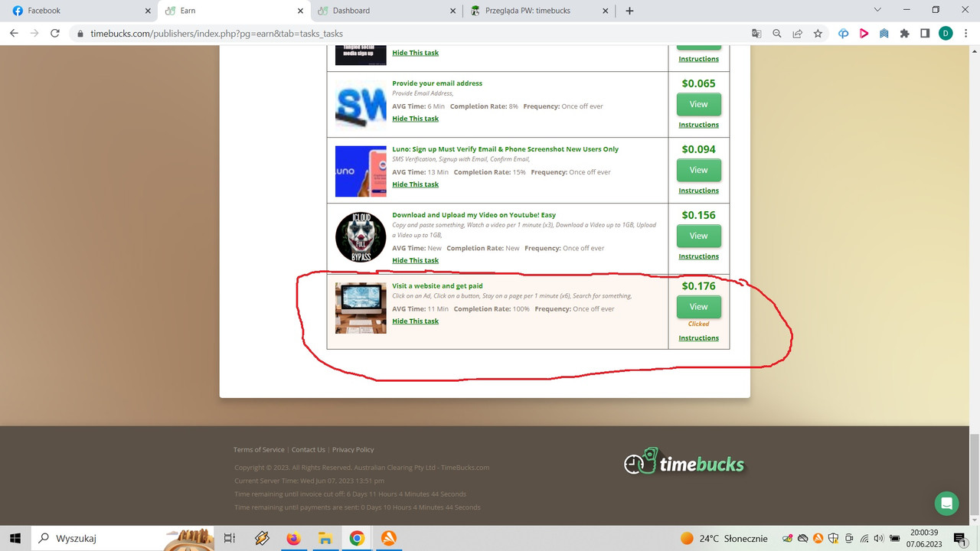
Task: Hide the Luno sign up task
Action: [x=415, y=184]
